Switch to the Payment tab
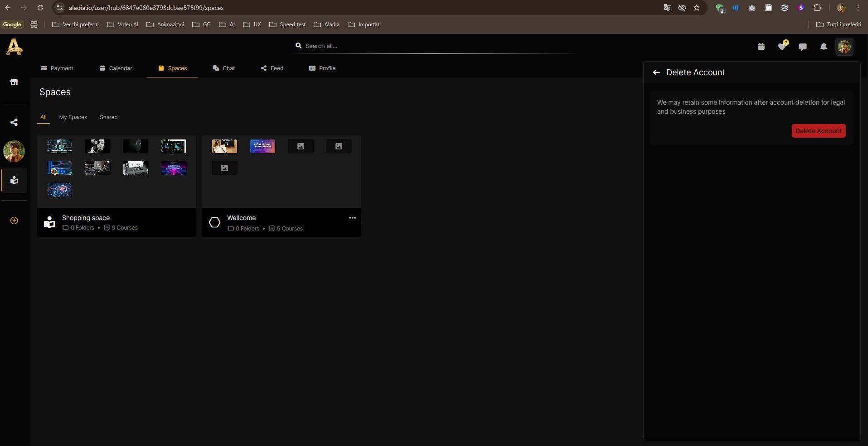Viewport: 868px width, 446px height. coord(57,68)
